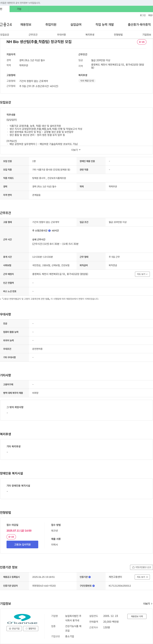Click '탕제원 종사자 , 건강보조식품제조원' keywords
This screenshot has height=644, width=153.
coord(49,178)
